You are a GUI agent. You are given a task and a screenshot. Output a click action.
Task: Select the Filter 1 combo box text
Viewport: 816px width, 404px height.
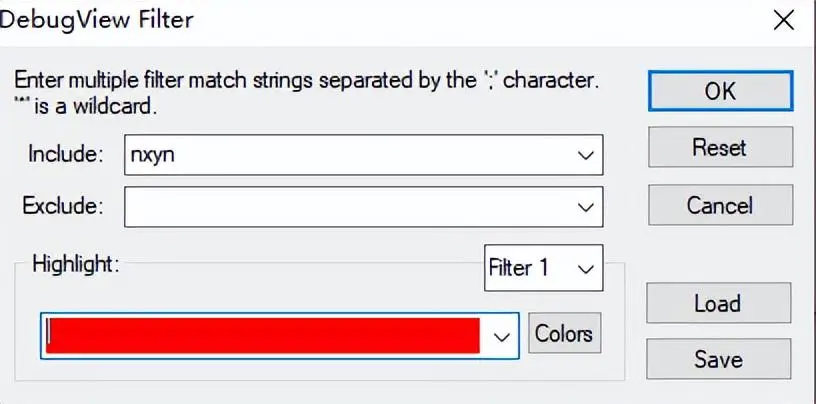[x=519, y=268]
